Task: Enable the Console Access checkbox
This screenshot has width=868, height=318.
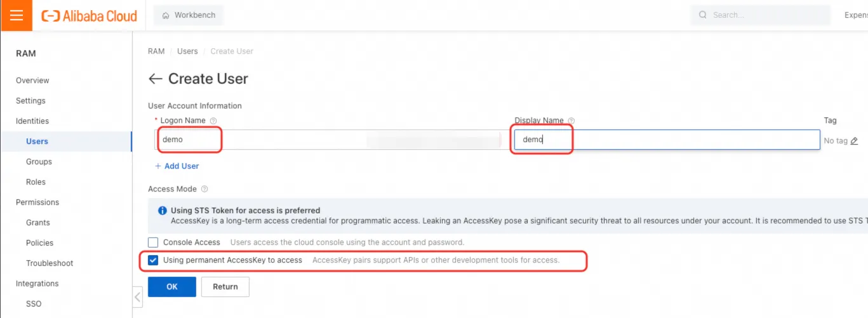Action: (x=153, y=242)
